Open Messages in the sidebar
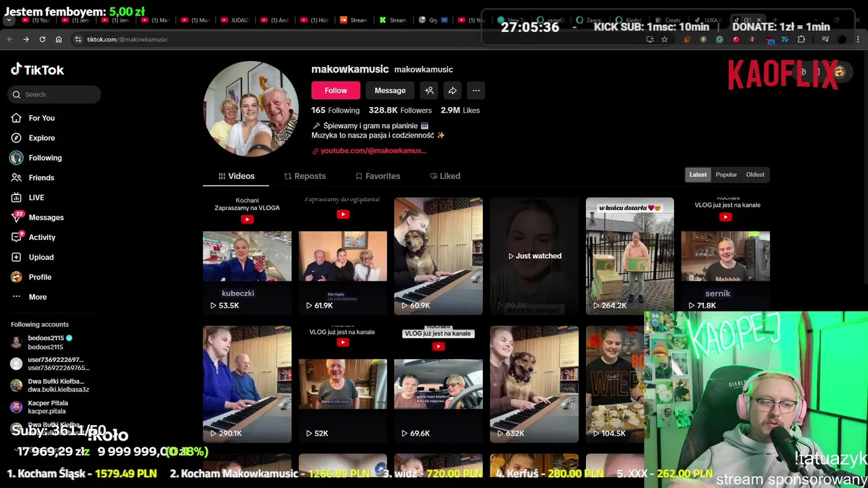The height and width of the screenshot is (488, 868). pyautogui.click(x=37, y=218)
